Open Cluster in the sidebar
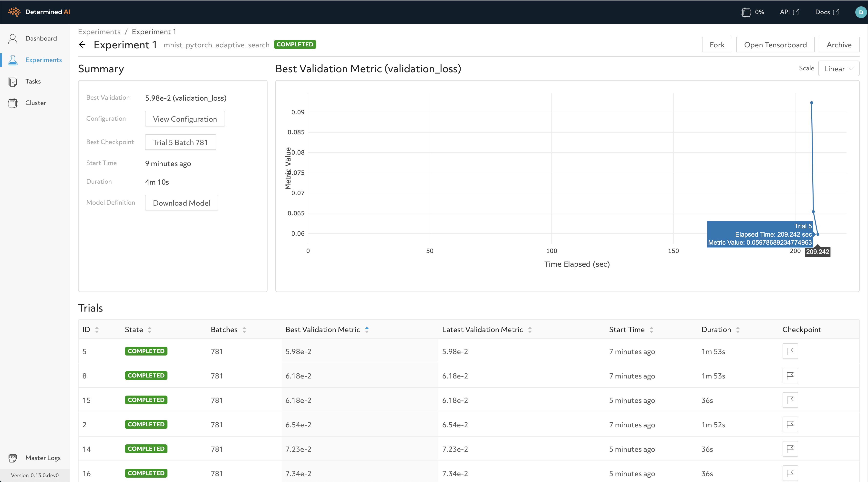The width and height of the screenshot is (868, 482). pos(35,103)
